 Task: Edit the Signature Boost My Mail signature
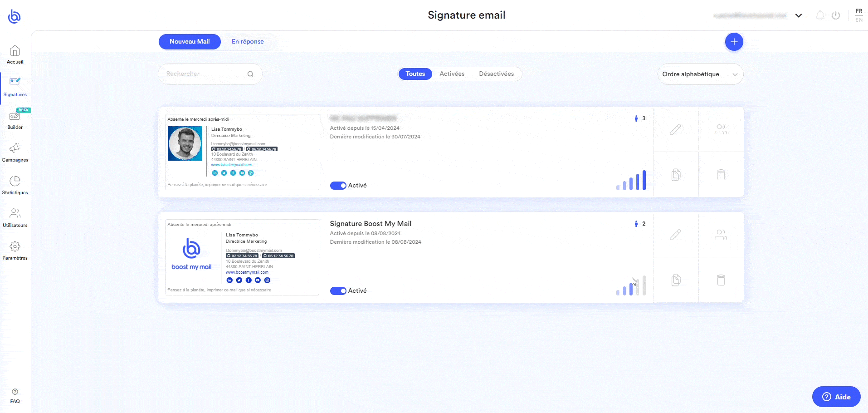coord(676,235)
